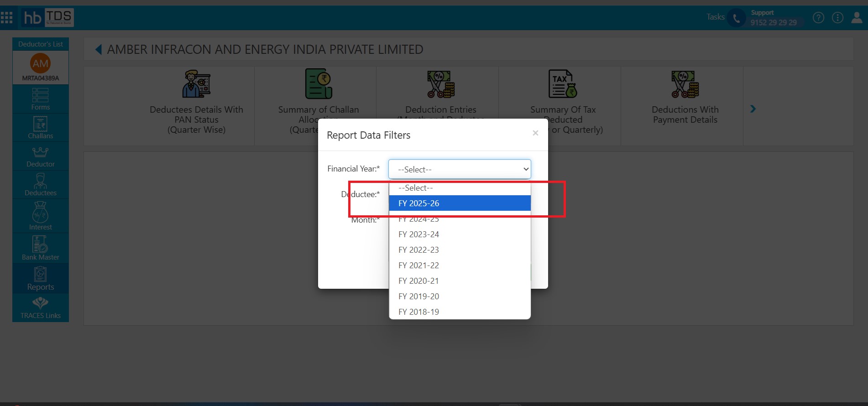Open Forms in the sidebar
Viewport: 868px width, 406px height.
pos(41,99)
